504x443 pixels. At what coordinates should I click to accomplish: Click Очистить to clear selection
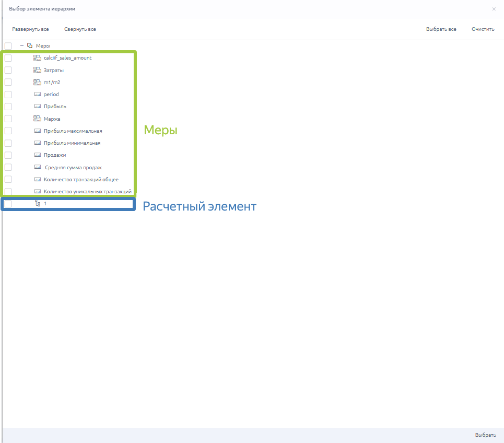[483, 29]
